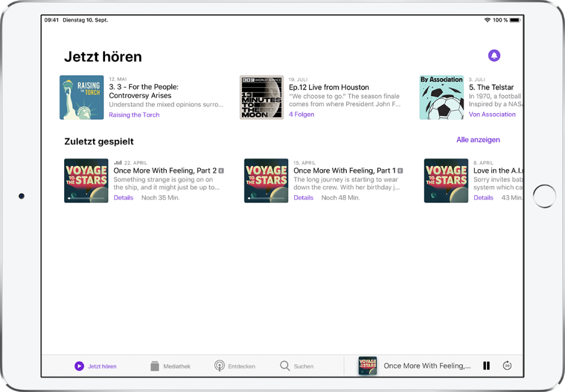Switch to the Entdecken tab
This screenshot has width=565, height=392.
(x=235, y=366)
